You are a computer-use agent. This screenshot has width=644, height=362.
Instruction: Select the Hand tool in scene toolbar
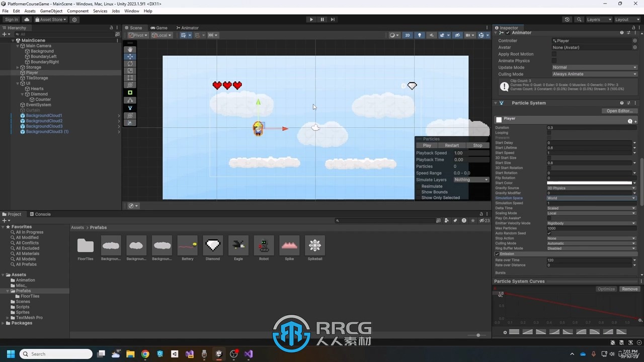[x=130, y=49]
